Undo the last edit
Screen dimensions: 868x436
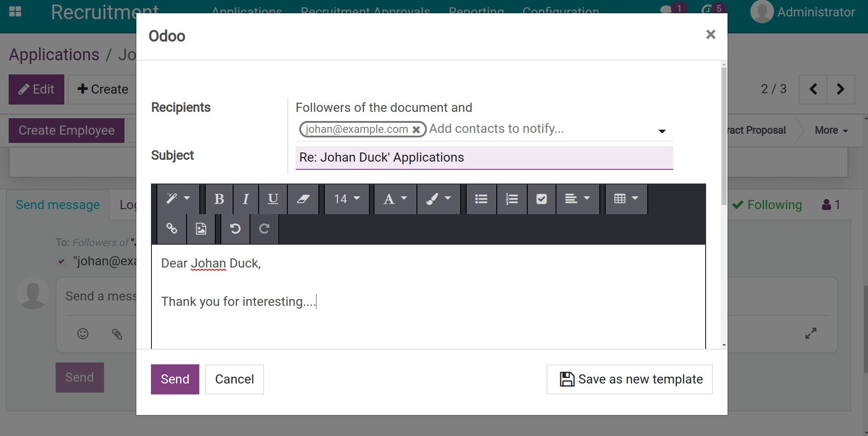(235, 229)
